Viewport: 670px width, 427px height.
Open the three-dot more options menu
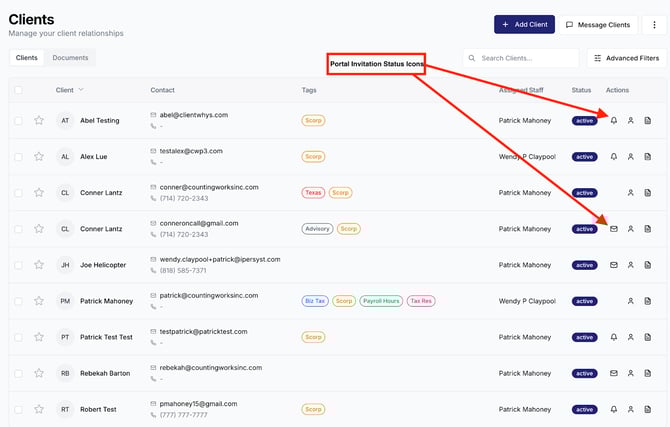[656, 24]
